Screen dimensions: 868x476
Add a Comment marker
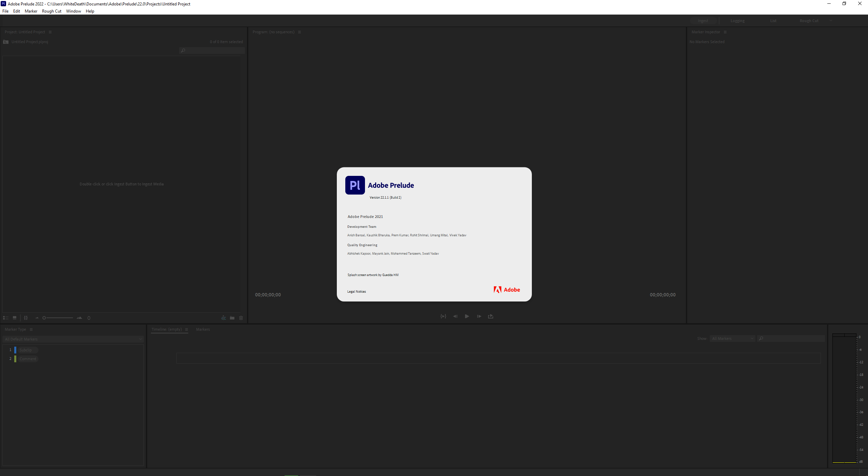point(28,359)
